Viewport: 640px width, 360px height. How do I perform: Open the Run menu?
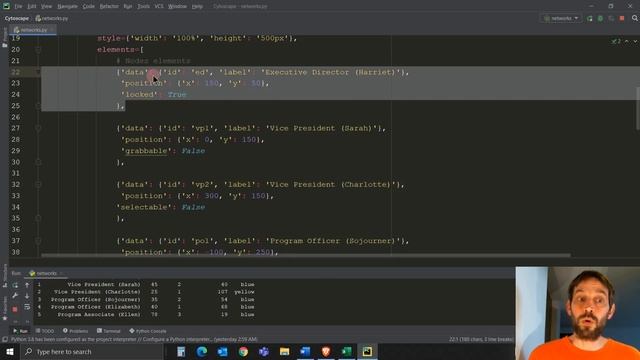point(128,7)
